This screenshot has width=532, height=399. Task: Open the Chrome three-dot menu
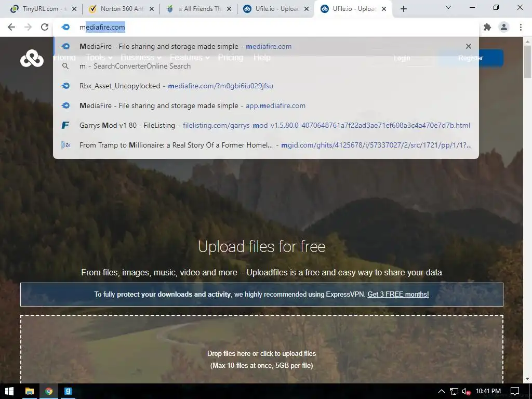tap(521, 27)
